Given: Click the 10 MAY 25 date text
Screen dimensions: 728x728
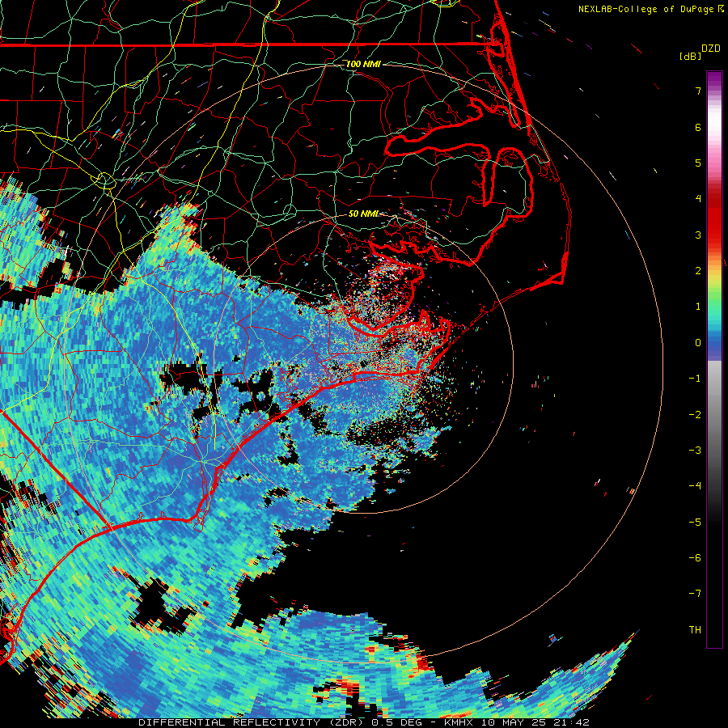Looking at the screenshot, I should tap(513, 722).
